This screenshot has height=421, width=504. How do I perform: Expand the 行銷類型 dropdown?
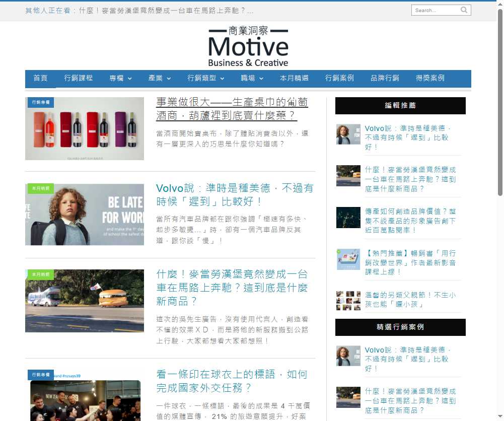pos(204,79)
